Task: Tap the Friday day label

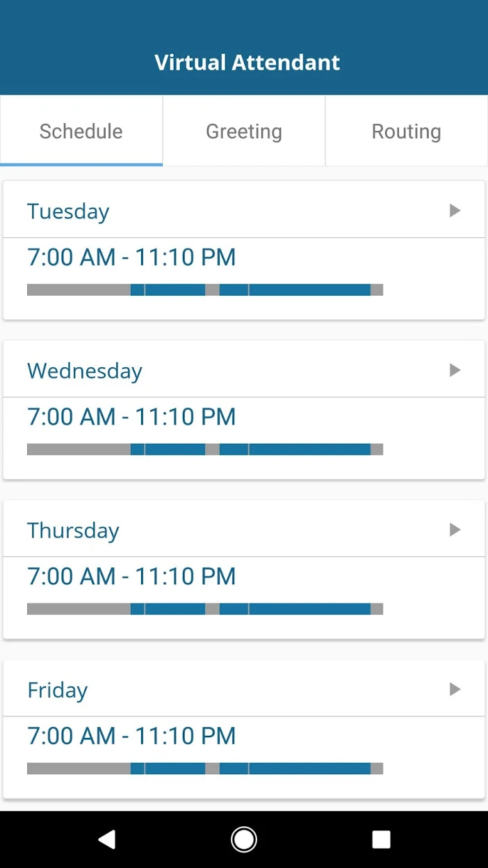Action: [x=57, y=691]
